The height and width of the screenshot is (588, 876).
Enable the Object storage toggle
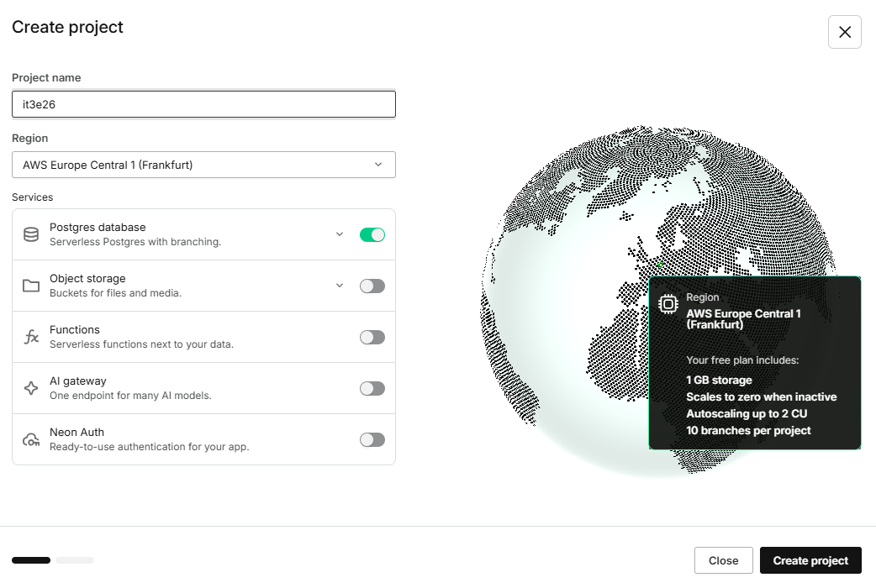(372, 286)
